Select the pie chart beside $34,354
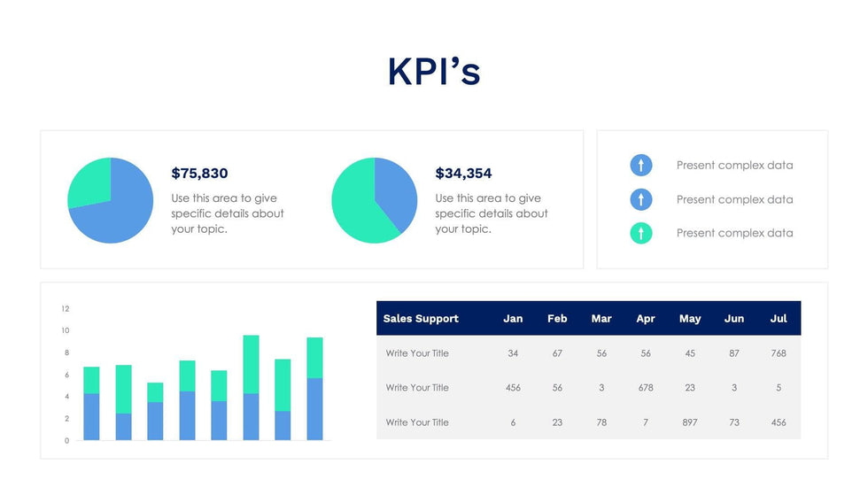Screen dimensions: 868x488 pyautogui.click(x=374, y=200)
